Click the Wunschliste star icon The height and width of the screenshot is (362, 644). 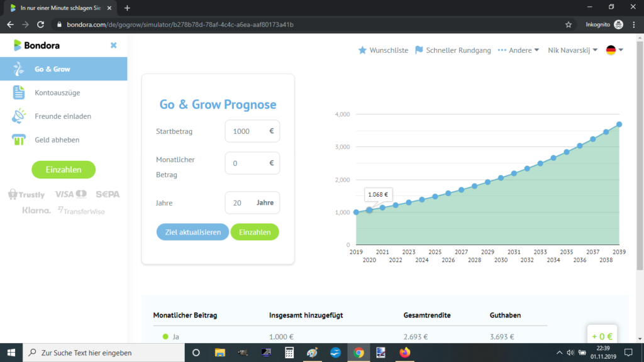pos(362,50)
